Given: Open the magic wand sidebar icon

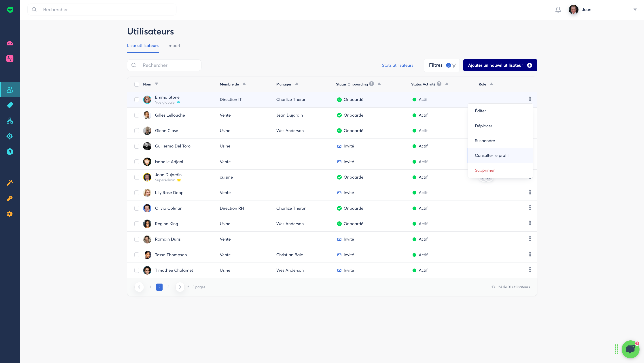Looking at the screenshot, I should 10,183.
